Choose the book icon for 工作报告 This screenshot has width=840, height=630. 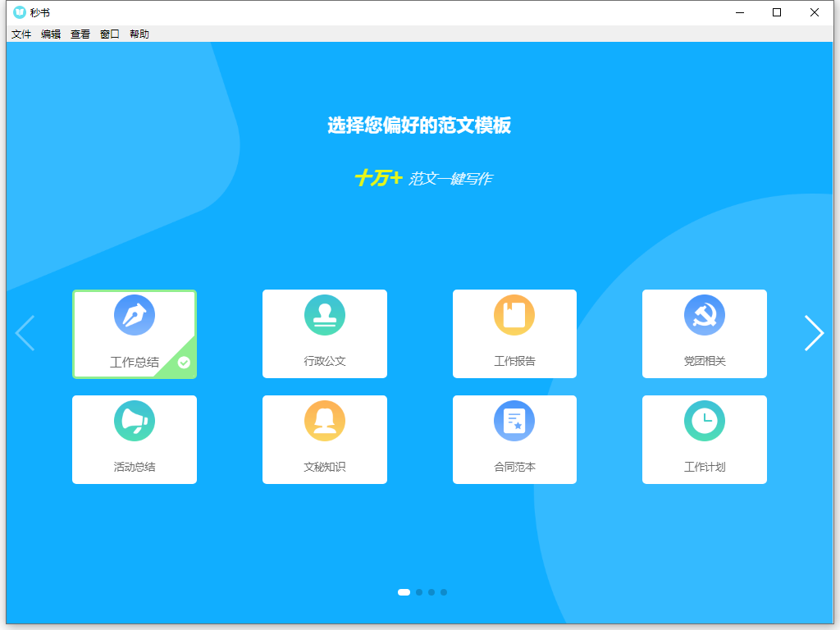tap(514, 315)
